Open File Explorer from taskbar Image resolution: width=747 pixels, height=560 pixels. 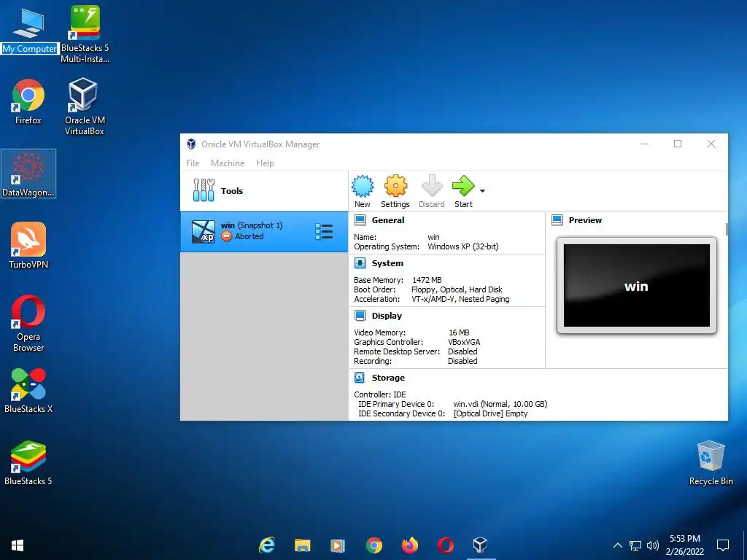[x=302, y=545]
